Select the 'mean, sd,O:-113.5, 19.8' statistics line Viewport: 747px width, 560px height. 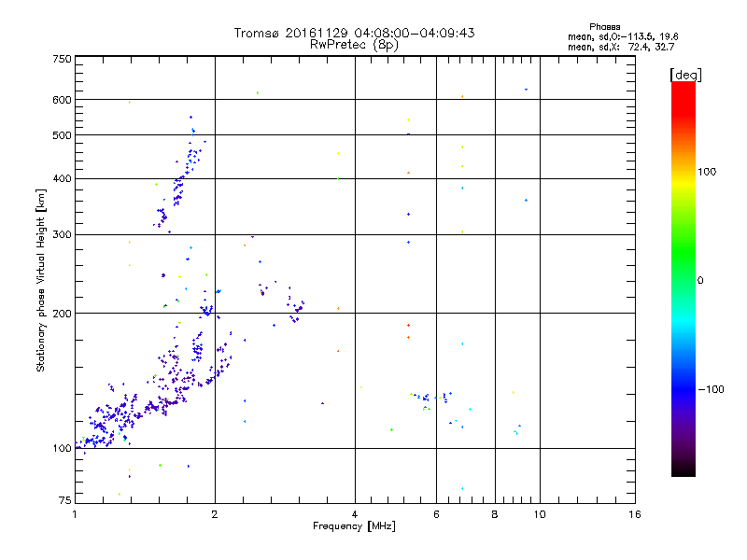(623, 36)
